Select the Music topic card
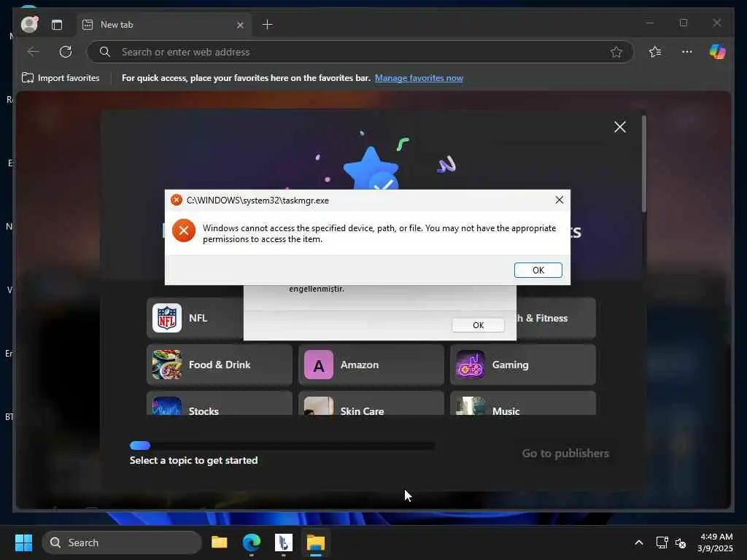The width and height of the screenshot is (747, 560). pos(522,403)
